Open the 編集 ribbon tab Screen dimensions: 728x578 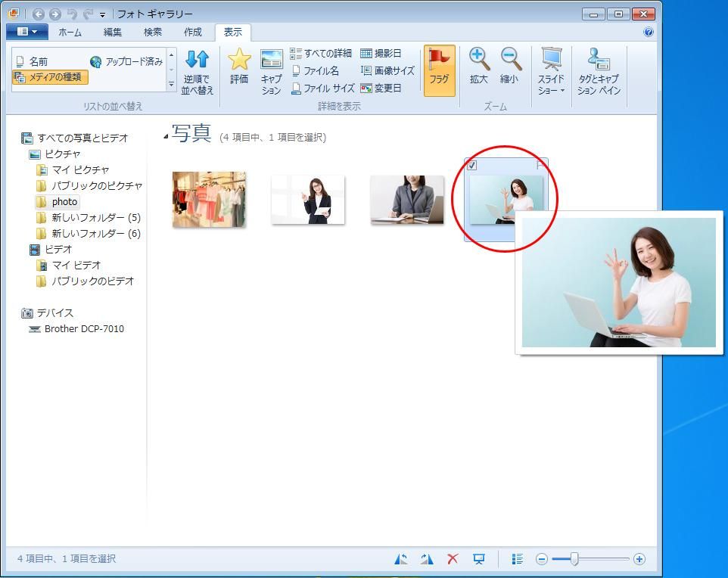click(x=112, y=32)
